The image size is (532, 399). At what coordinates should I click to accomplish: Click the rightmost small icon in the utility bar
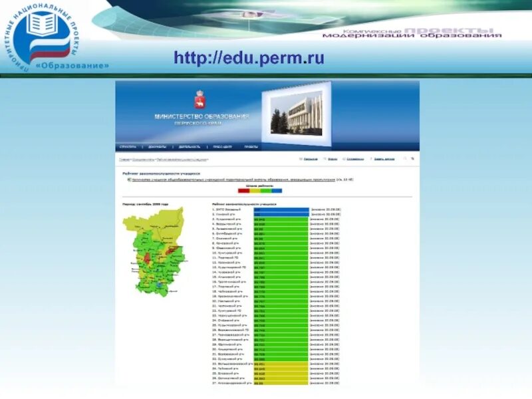tap(412, 158)
